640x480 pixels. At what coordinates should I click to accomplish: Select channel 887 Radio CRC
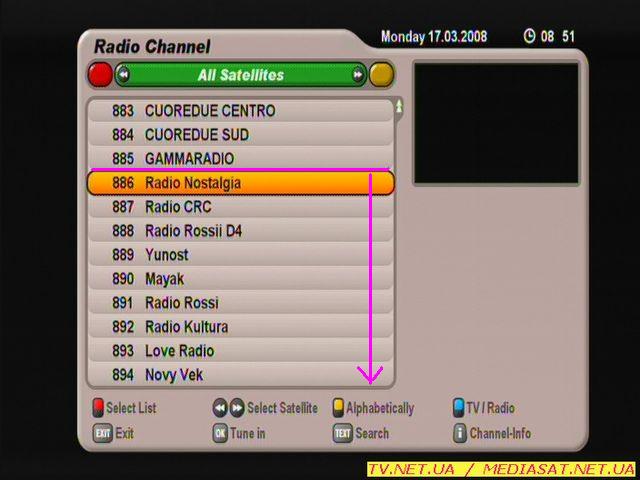click(x=240, y=207)
